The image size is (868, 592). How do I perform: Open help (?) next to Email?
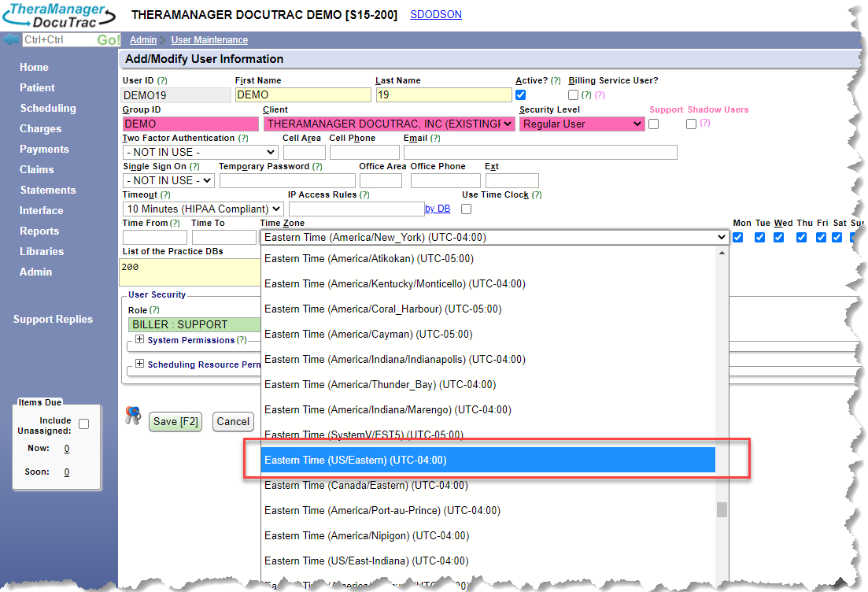coord(435,138)
